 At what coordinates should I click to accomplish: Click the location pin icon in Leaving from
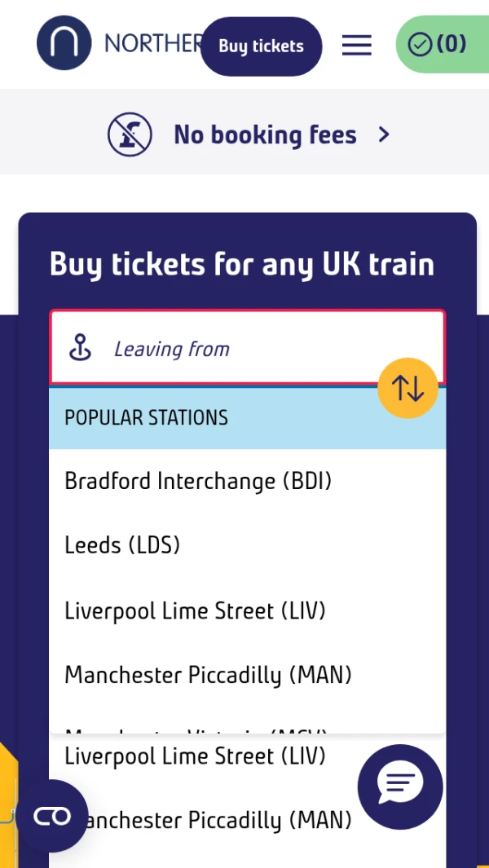pyautogui.click(x=81, y=348)
